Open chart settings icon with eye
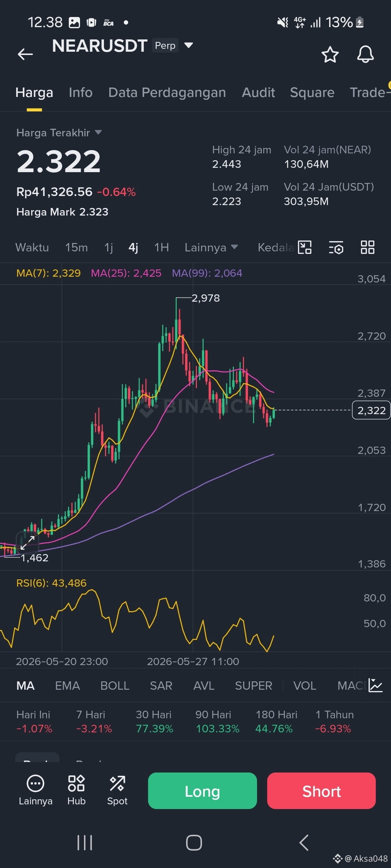The height and width of the screenshot is (868, 391). pos(336,248)
